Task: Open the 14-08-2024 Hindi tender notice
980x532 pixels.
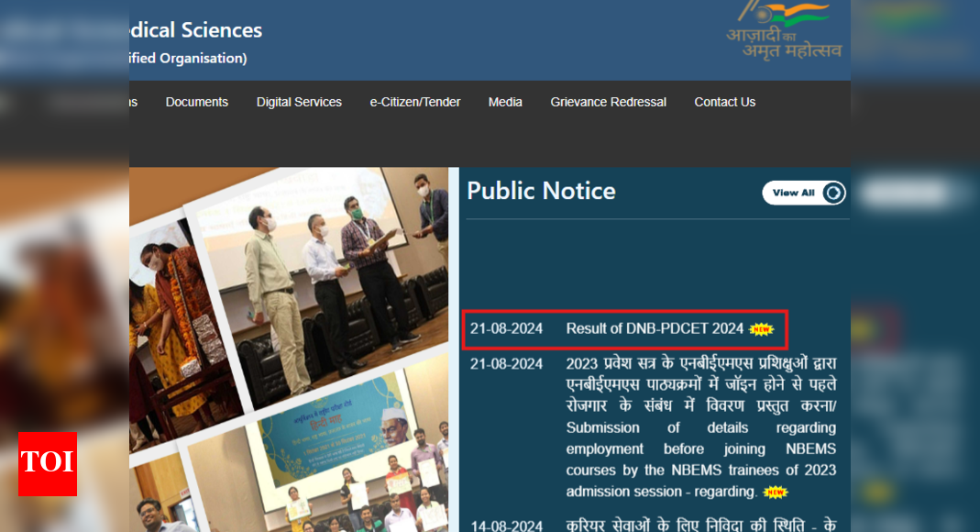Action: point(700,525)
